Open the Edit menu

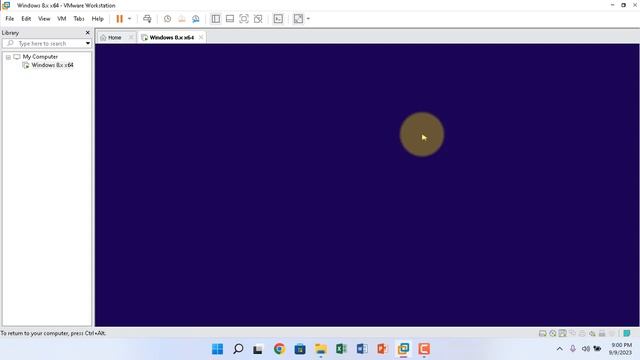coord(26,19)
